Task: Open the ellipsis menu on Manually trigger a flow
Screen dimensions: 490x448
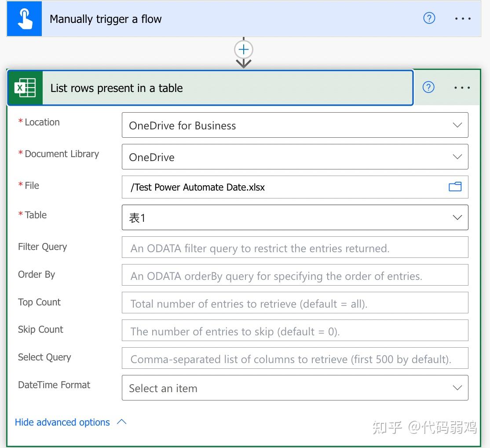Action: click(x=463, y=18)
